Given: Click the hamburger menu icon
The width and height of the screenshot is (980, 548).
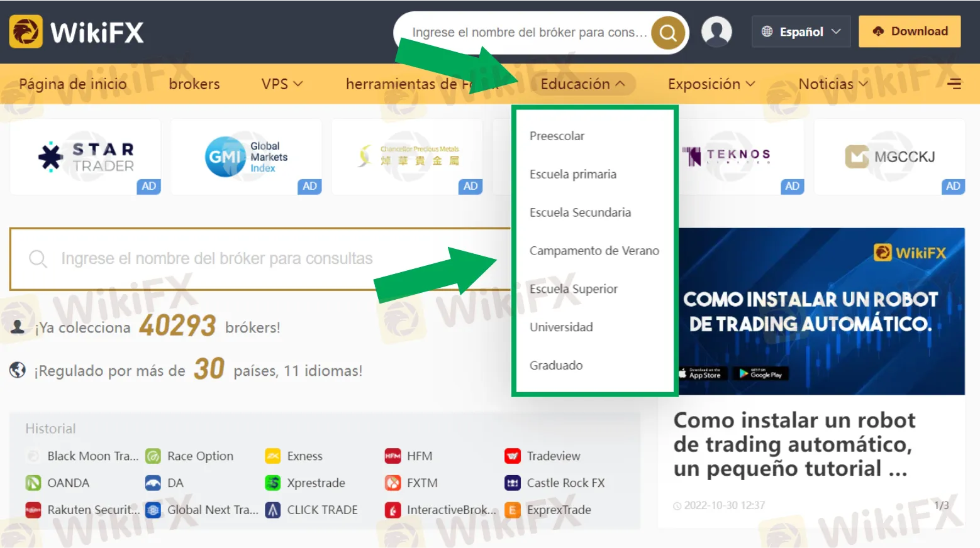Looking at the screenshot, I should coord(954,84).
